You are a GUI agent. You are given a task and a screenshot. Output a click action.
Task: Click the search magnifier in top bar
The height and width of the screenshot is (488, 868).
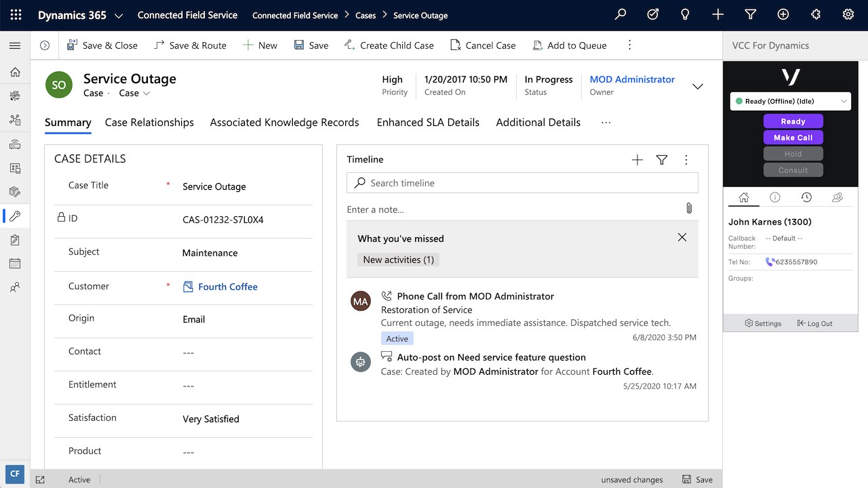point(620,15)
